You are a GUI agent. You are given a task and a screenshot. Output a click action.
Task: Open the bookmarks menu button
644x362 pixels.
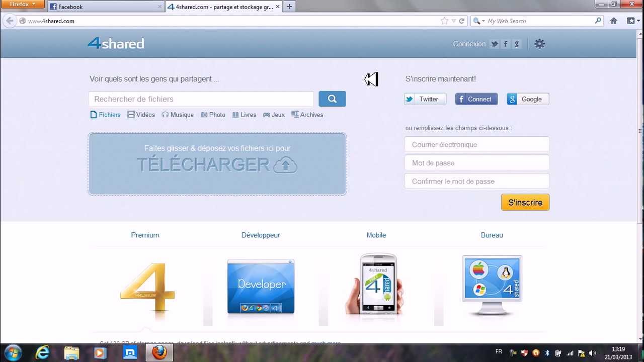click(632, 21)
